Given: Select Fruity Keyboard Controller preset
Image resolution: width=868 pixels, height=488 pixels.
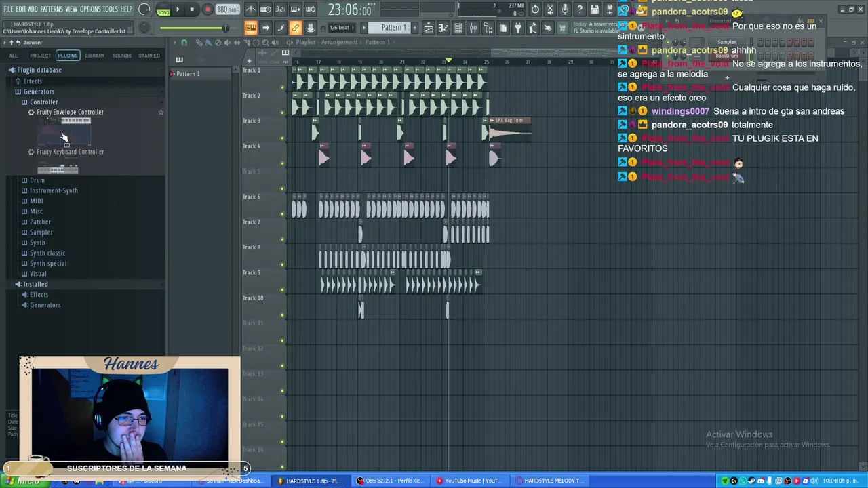Looking at the screenshot, I should click(70, 152).
